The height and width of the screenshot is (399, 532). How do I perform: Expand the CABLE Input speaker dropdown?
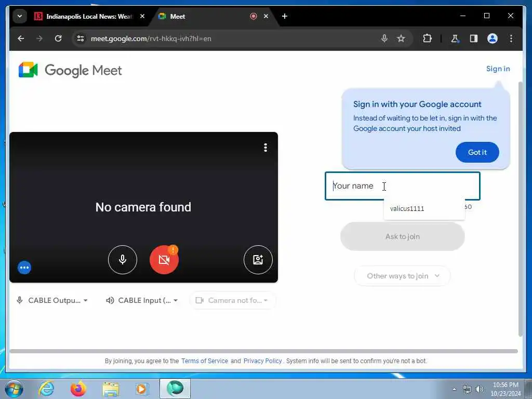point(142,300)
